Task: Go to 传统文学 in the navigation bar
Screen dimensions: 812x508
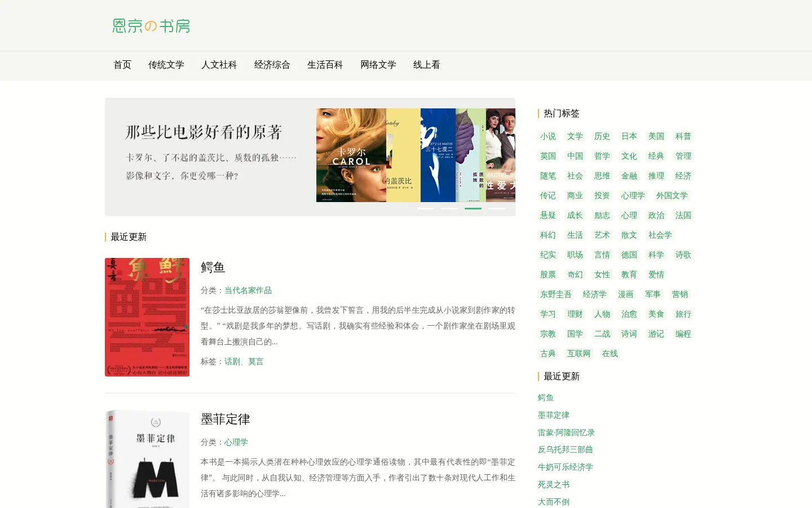Action: [x=166, y=65]
